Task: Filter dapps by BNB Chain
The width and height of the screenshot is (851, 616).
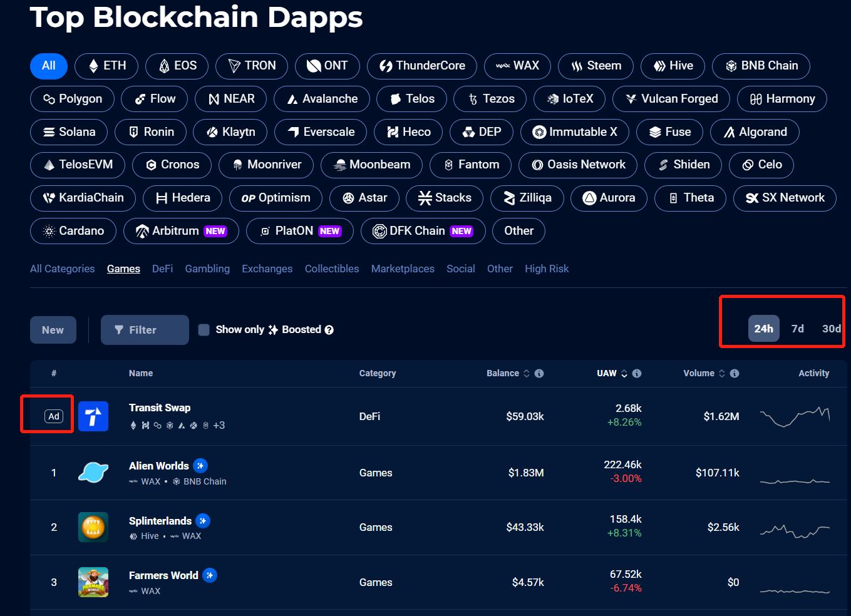Action: 761,66
